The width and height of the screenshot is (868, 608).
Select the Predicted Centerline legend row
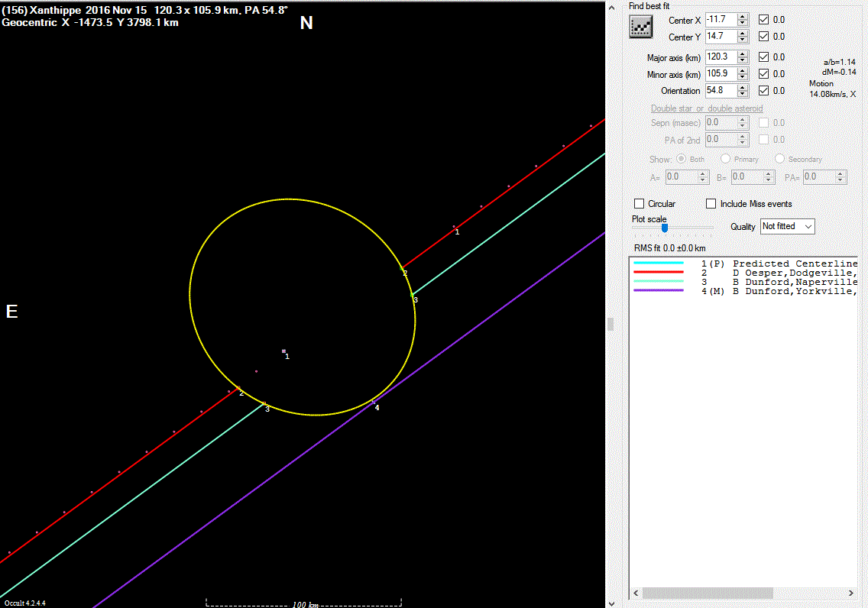click(x=743, y=264)
